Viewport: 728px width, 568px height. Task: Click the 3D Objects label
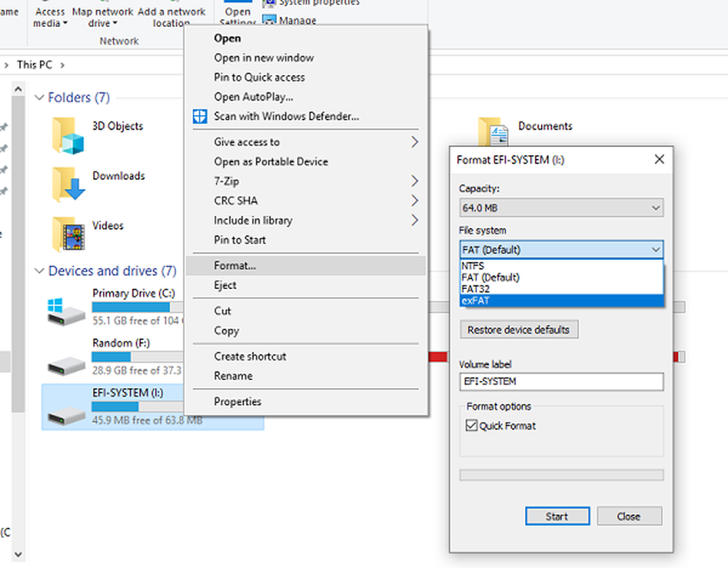pyautogui.click(x=117, y=126)
